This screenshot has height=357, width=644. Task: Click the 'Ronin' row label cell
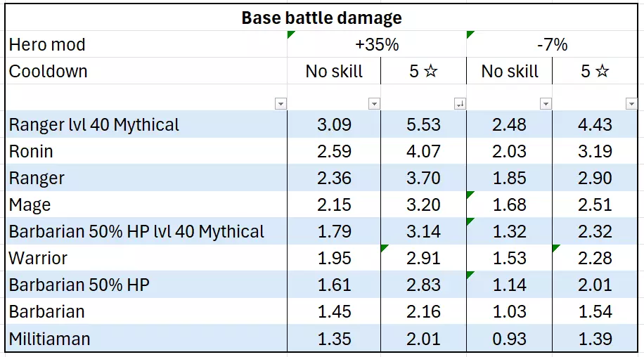[x=31, y=152]
